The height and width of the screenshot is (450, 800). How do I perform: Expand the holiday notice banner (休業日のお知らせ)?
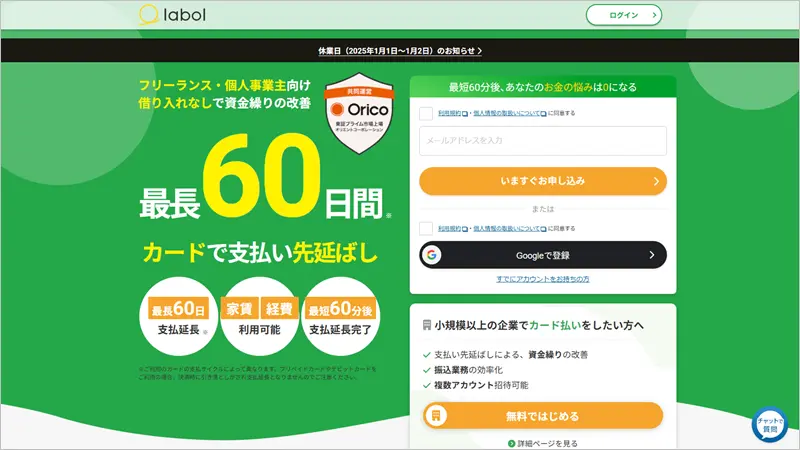(399, 50)
